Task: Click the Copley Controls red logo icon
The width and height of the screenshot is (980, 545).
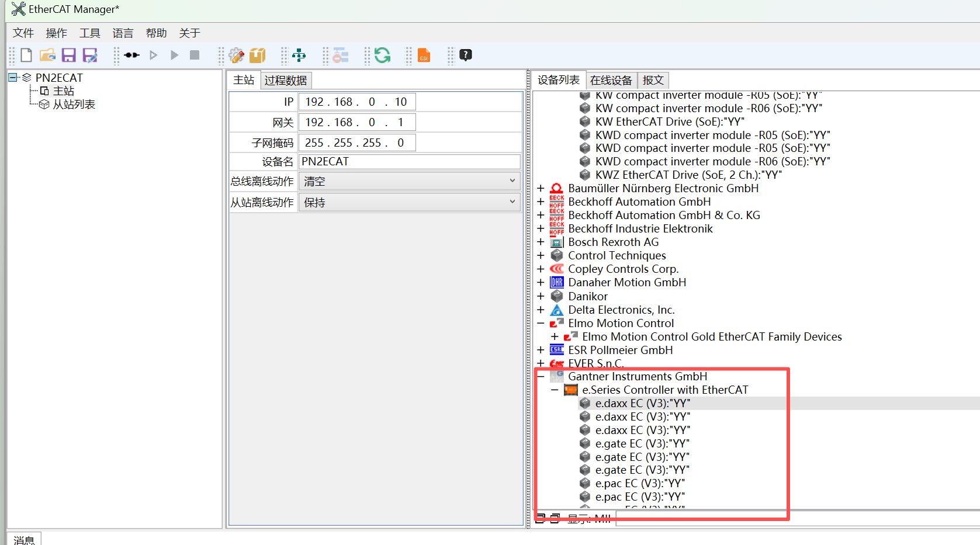Action: pos(556,269)
